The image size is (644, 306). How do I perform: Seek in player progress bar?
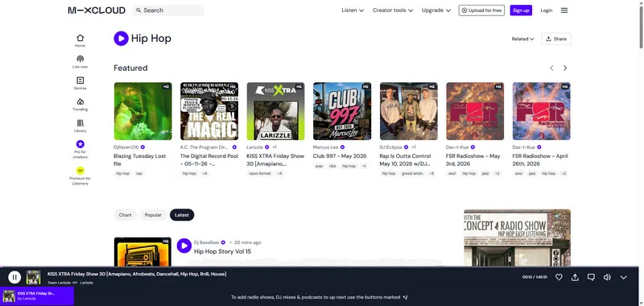320,267
